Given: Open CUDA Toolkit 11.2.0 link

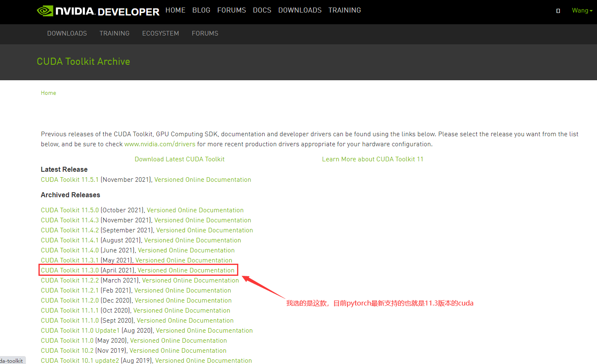Looking at the screenshot, I should (70, 300).
